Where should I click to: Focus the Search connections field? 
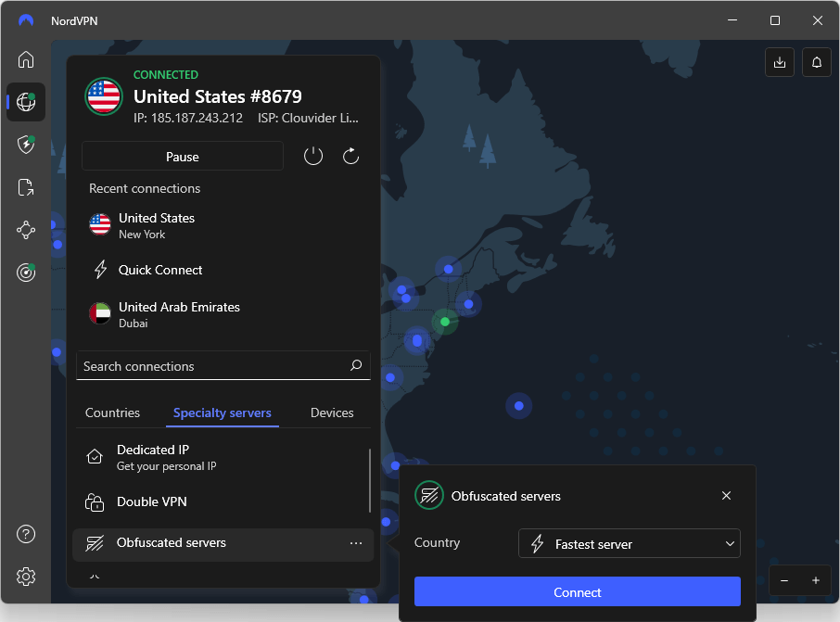coord(223,366)
